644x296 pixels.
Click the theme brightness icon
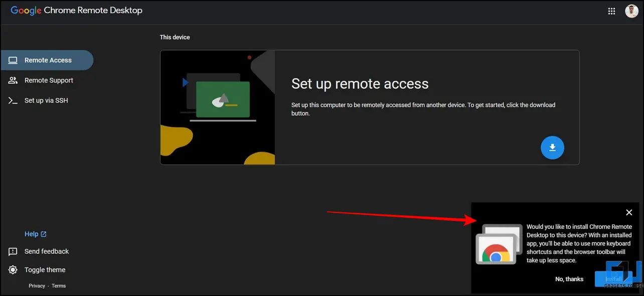pyautogui.click(x=13, y=270)
